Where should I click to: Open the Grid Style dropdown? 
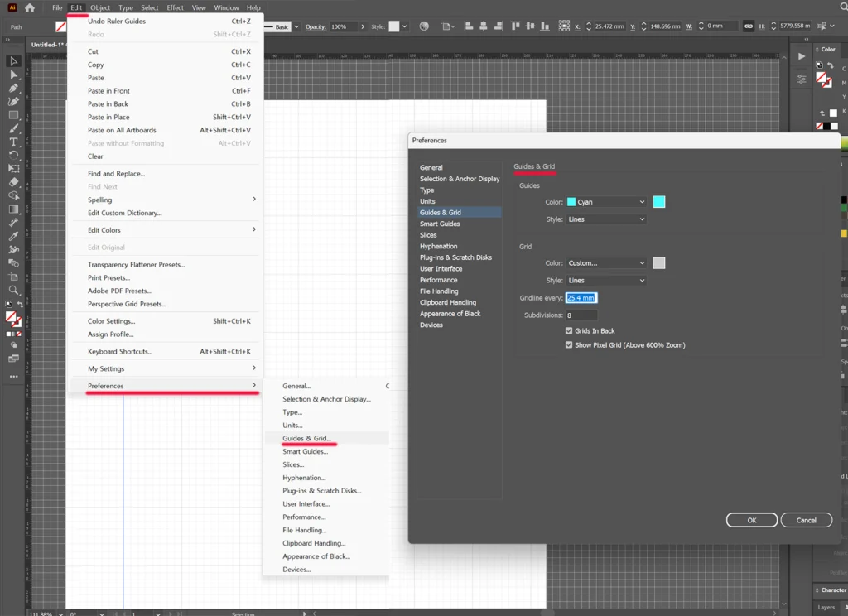pos(606,280)
